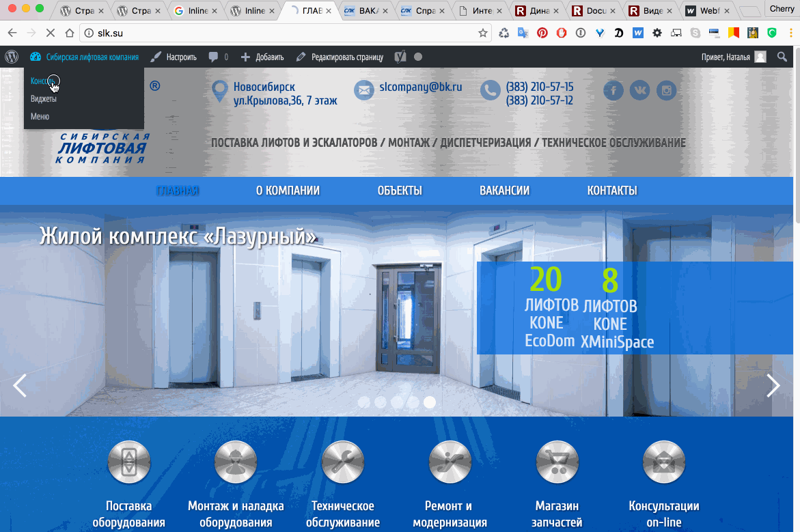Screen dimensions: 800x532
Task: Switch to the ВАК browser tab
Action: (x=365, y=11)
